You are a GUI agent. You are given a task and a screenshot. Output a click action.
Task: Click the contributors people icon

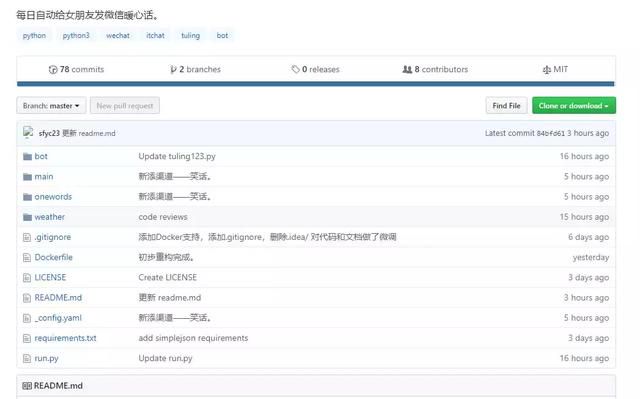pyautogui.click(x=407, y=69)
